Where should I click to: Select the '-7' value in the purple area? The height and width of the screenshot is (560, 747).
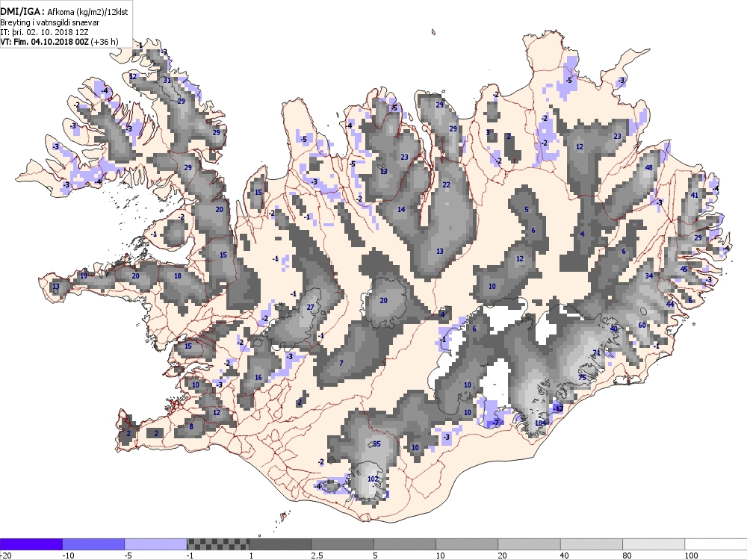(x=496, y=423)
